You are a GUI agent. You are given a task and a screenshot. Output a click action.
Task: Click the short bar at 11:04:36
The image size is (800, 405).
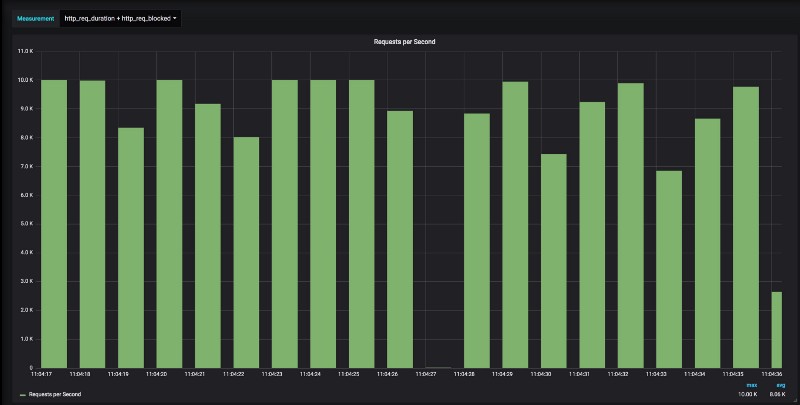[x=777, y=330]
